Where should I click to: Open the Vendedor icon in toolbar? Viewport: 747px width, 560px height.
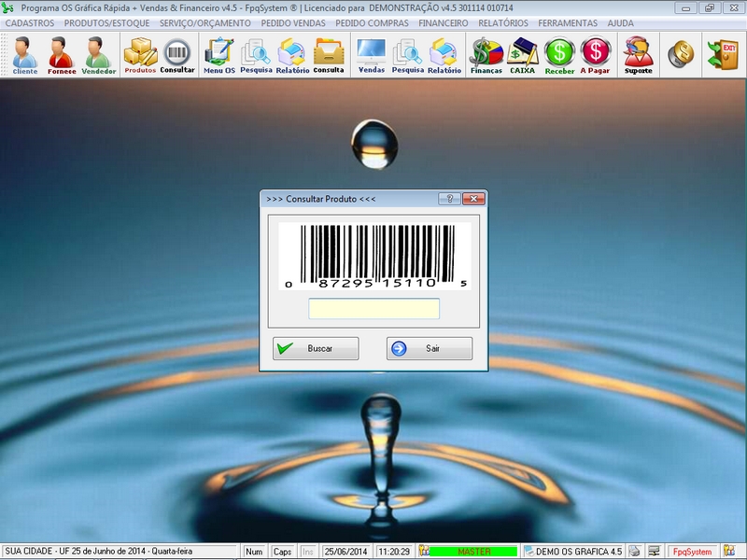[98, 55]
